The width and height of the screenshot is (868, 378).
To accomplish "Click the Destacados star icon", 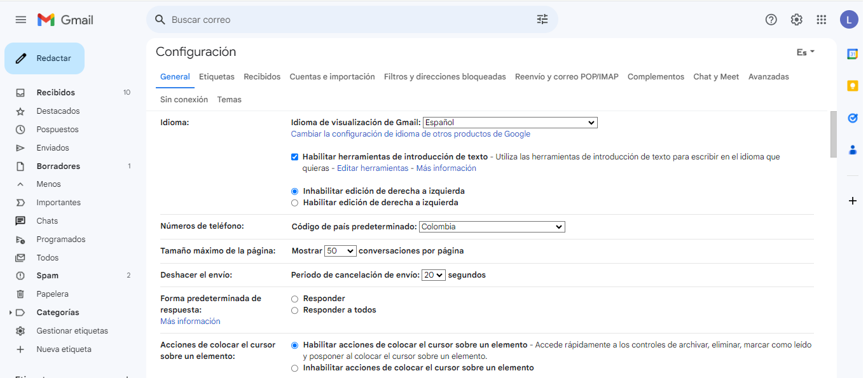I will [20, 111].
